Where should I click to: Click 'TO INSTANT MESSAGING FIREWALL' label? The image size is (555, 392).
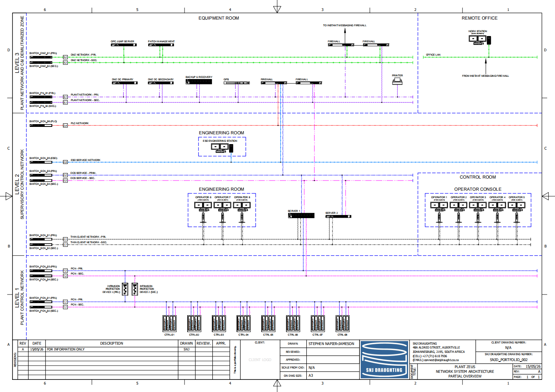pyautogui.click(x=345, y=25)
